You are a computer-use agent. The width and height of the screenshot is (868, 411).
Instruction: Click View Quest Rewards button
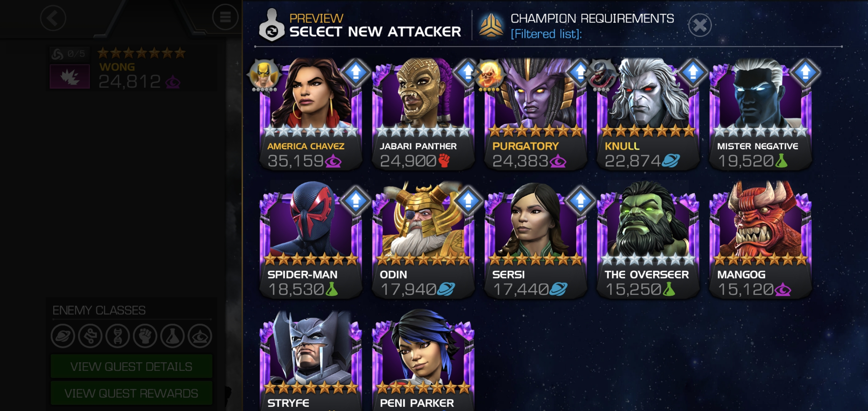coord(131,393)
